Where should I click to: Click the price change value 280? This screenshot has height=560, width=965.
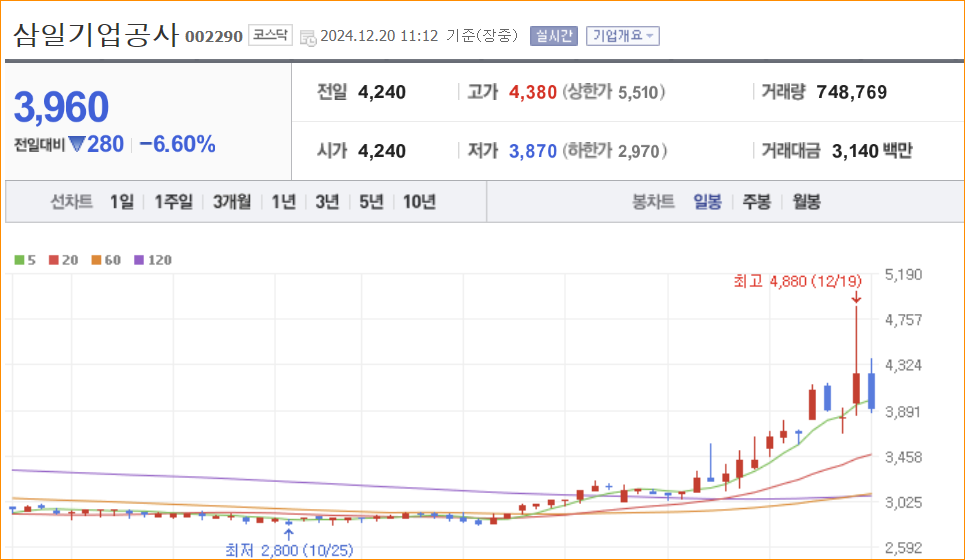coord(105,144)
